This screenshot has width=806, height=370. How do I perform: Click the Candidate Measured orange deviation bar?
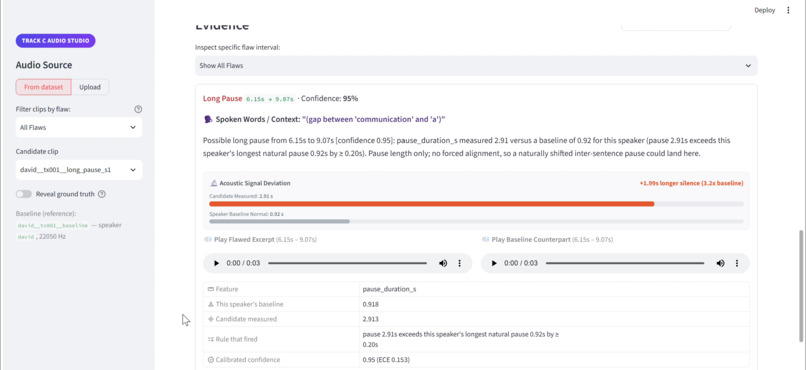click(x=432, y=204)
